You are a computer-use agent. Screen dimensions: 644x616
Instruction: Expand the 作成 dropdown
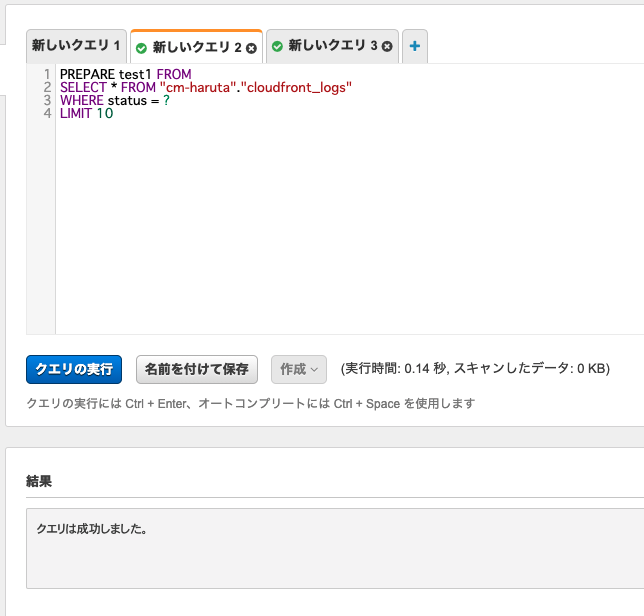pos(299,370)
